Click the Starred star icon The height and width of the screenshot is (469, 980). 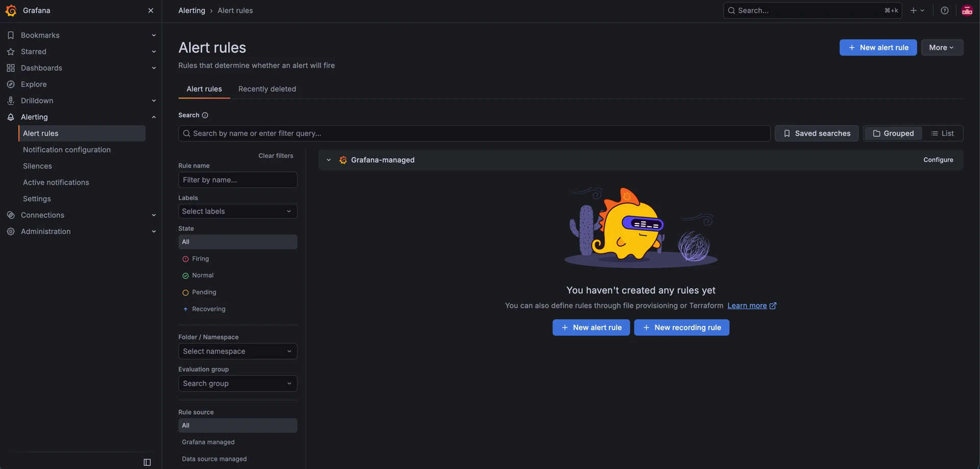click(x=11, y=52)
